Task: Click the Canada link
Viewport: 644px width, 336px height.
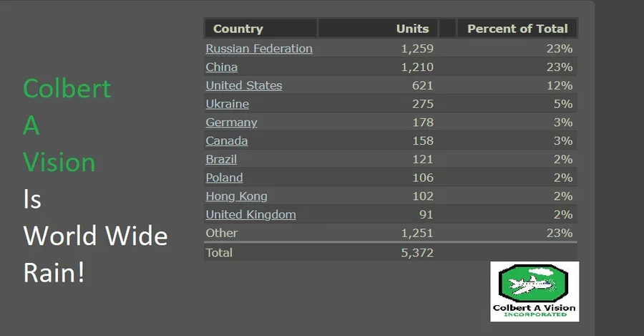Action: [x=227, y=140]
